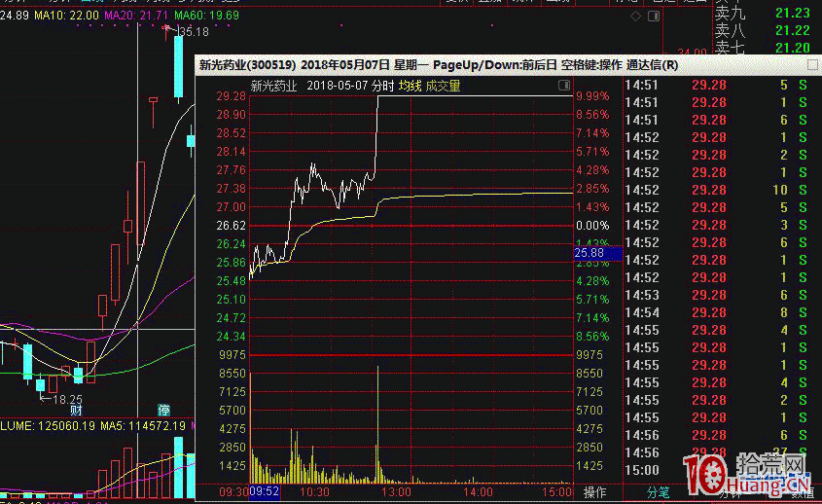
Task: Select tick row 14:55 with volume 2
Action: pos(717,400)
